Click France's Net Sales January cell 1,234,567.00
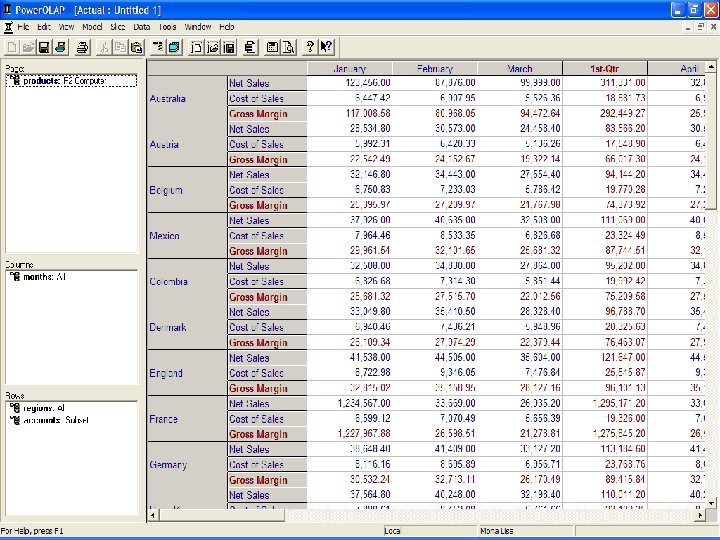The height and width of the screenshot is (540, 720). coord(350,403)
